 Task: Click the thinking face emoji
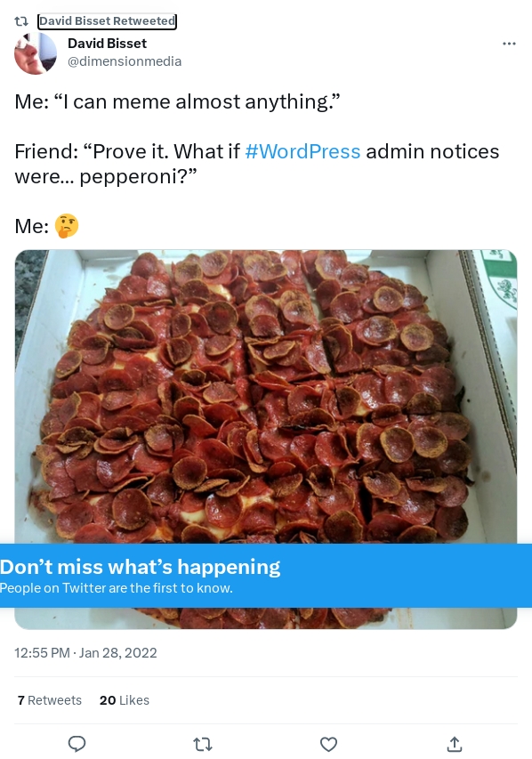pyautogui.click(x=67, y=226)
